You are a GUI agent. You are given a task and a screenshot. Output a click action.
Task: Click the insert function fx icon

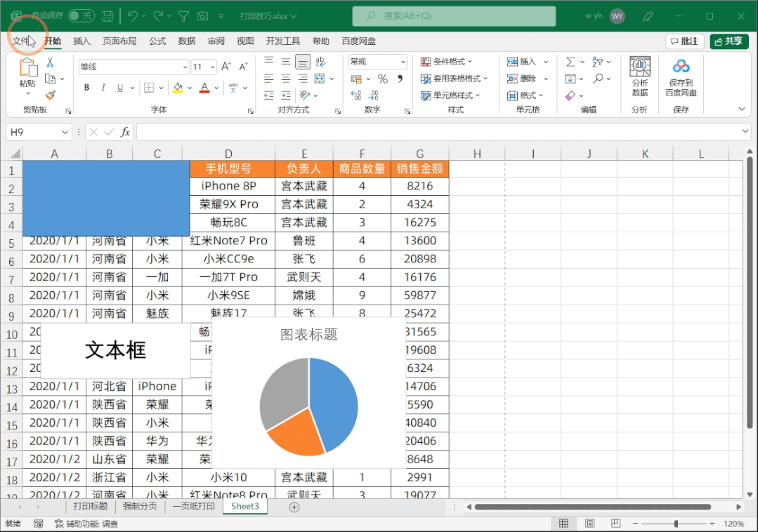click(x=125, y=132)
